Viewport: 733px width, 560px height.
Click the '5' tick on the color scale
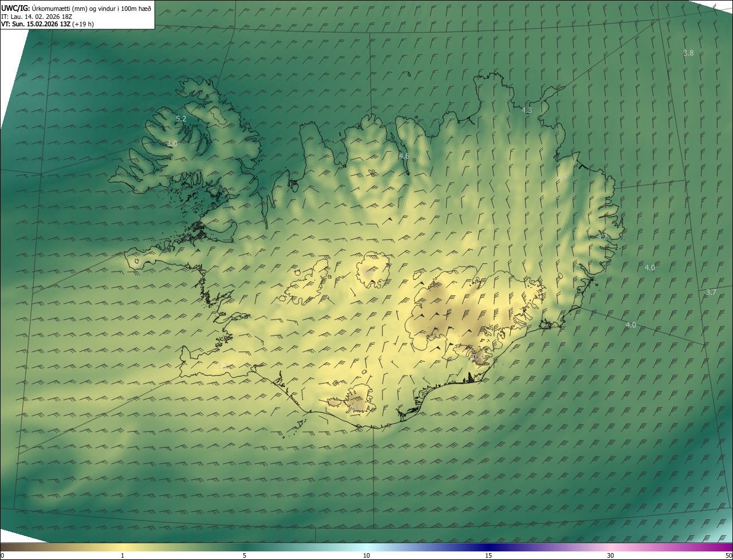coord(245,556)
